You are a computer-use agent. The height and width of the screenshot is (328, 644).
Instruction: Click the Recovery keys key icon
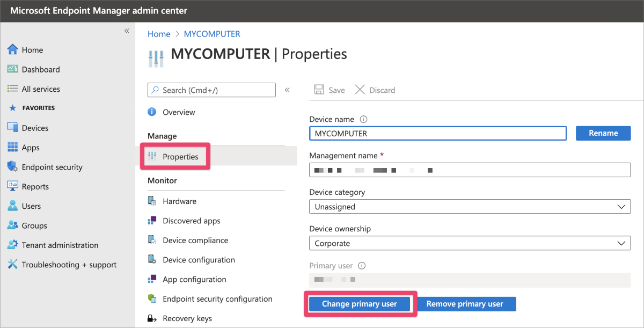(152, 318)
